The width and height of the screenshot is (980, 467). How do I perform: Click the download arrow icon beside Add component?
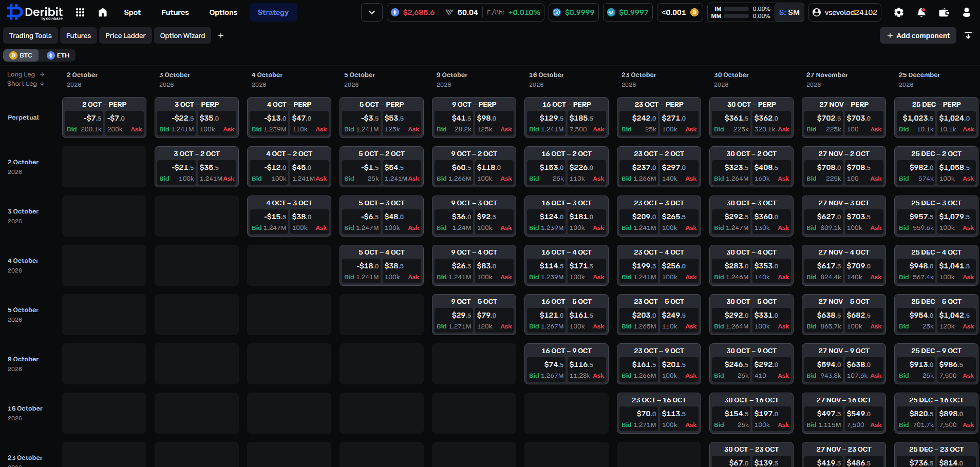pyautogui.click(x=968, y=35)
